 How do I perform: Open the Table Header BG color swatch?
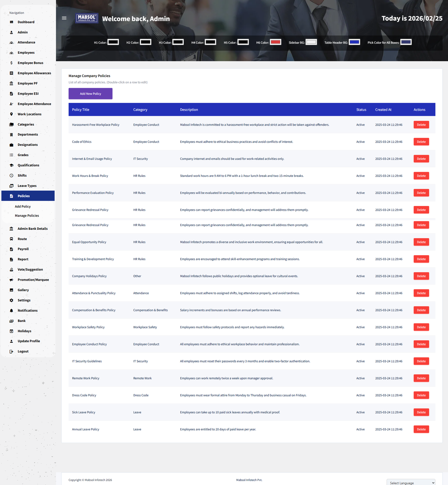354,42
